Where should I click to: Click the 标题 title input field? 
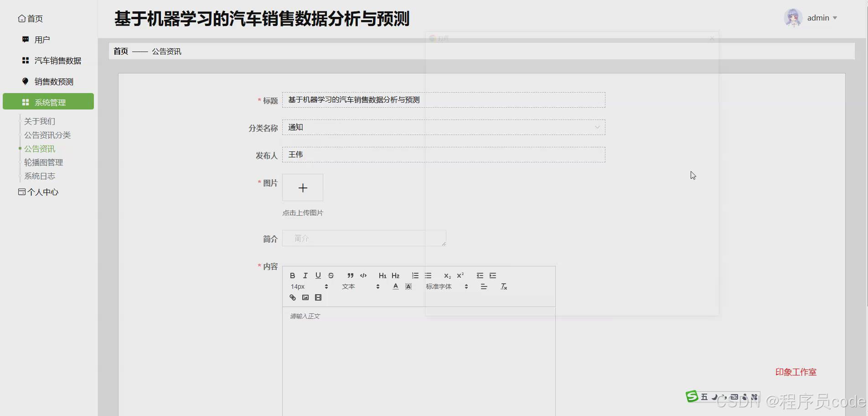click(443, 100)
